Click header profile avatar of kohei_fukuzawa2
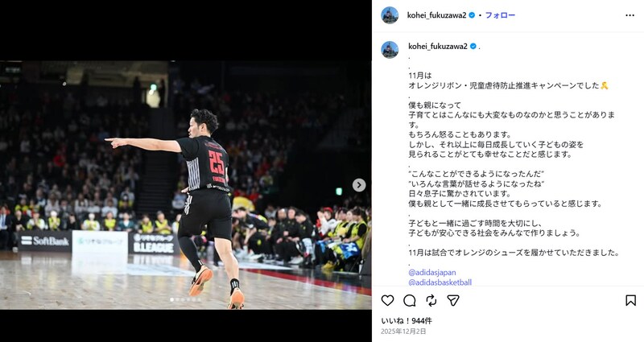Screen dimensions: 644x342 390,15
